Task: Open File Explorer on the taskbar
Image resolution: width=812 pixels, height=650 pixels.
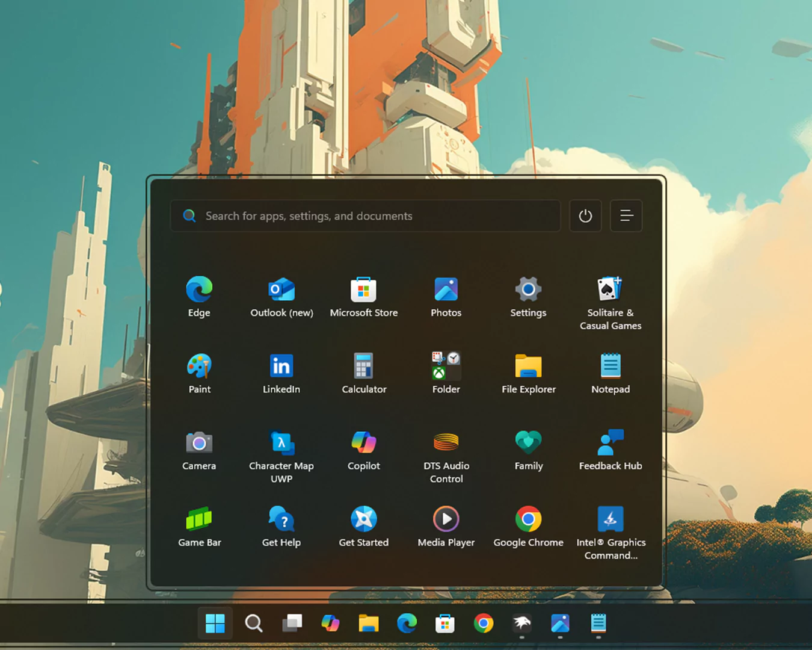Action: click(x=369, y=624)
